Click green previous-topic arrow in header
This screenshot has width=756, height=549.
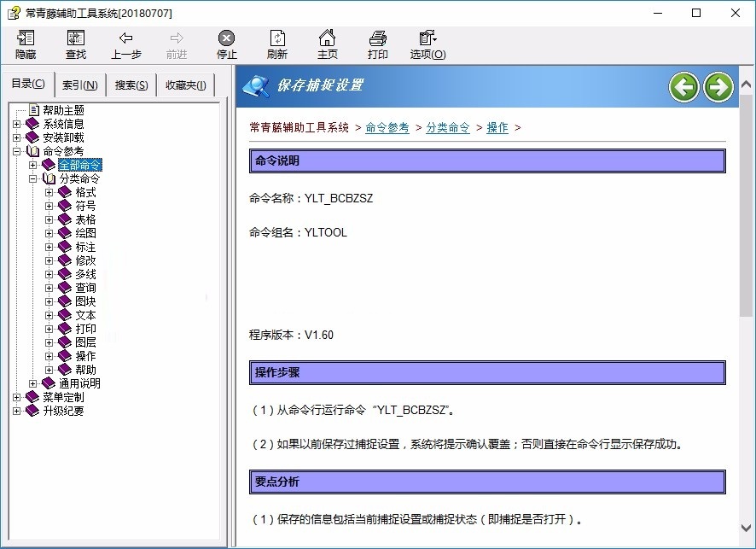pyautogui.click(x=683, y=87)
